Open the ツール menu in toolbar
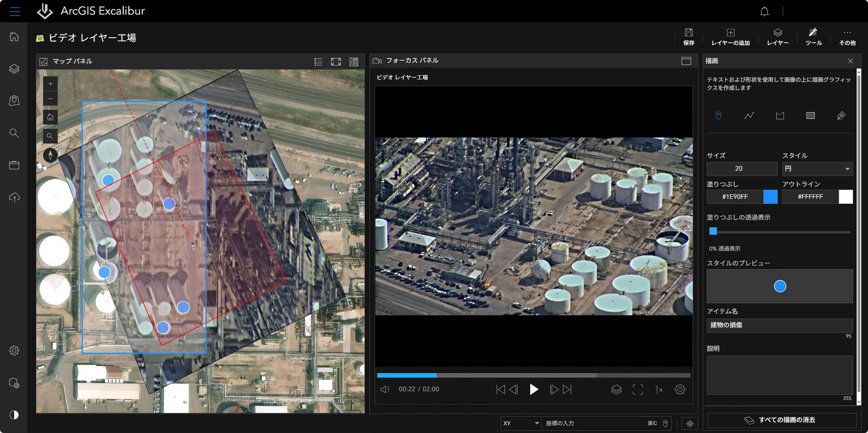This screenshot has width=868, height=433. point(813,37)
